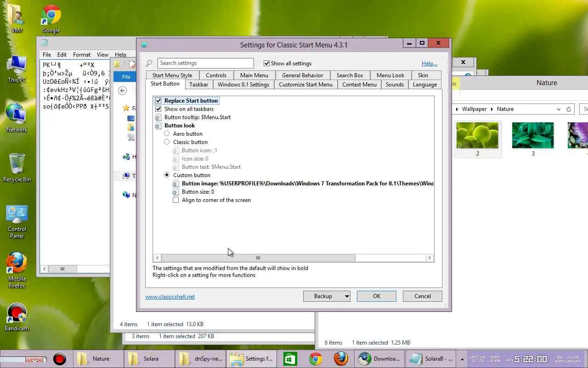The image size is (588, 368).
Task: Open Notepad Format menu
Action: (82, 55)
